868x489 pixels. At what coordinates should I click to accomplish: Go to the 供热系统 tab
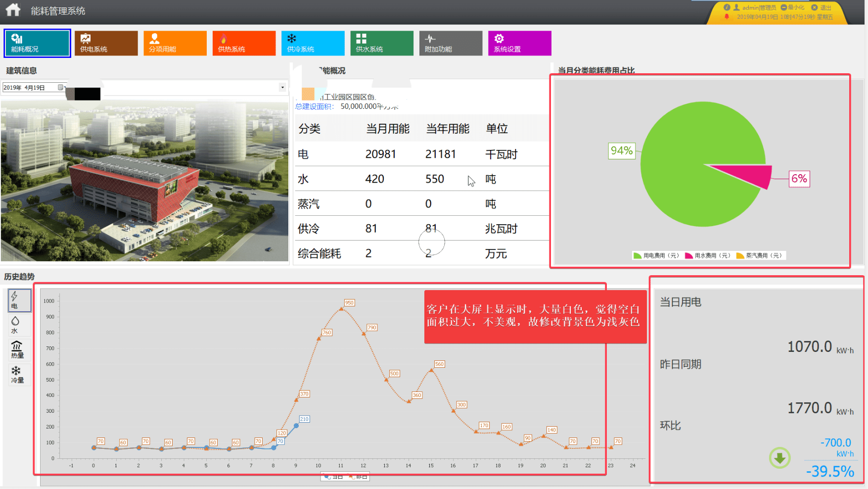click(244, 43)
